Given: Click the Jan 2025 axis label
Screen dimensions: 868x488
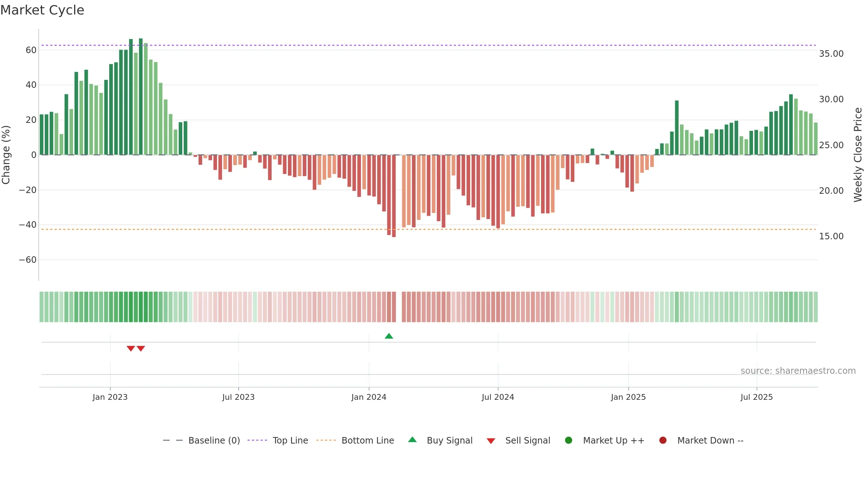Looking at the screenshot, I should click(x=628, y=397).
